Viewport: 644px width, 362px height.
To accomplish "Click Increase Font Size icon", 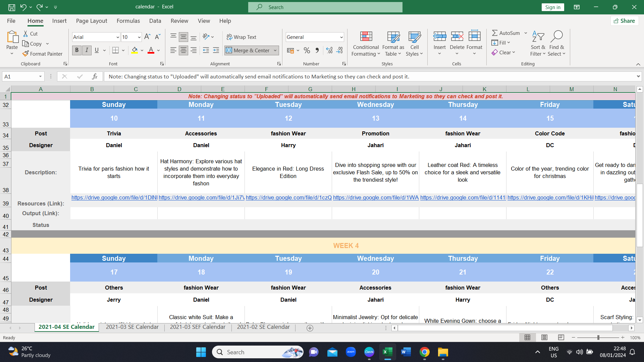I will (x=147, y=37).
